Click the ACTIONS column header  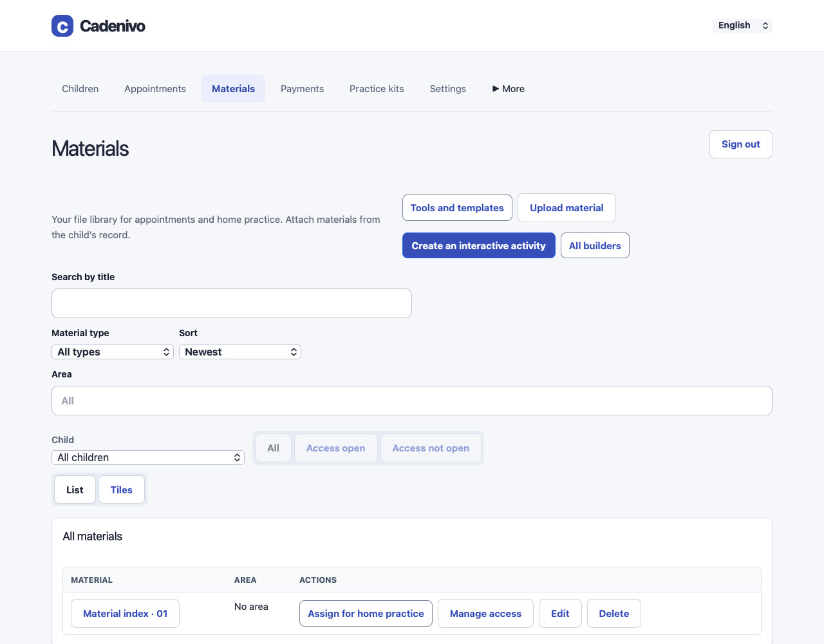coord(318,580)
